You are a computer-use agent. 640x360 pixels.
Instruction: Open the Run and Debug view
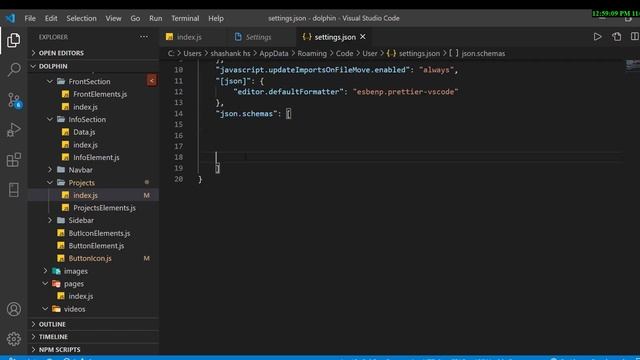(x=13, y=130)
